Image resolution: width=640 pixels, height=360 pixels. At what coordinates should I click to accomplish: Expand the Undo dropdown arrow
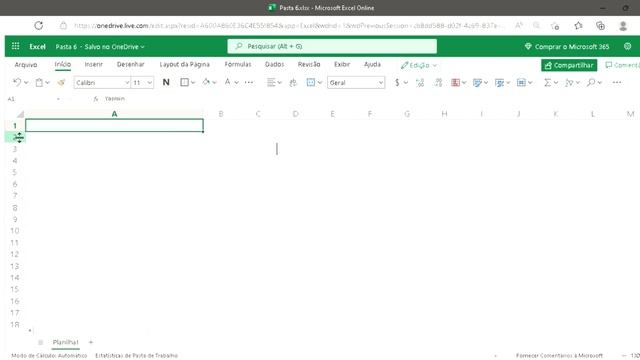26,83
